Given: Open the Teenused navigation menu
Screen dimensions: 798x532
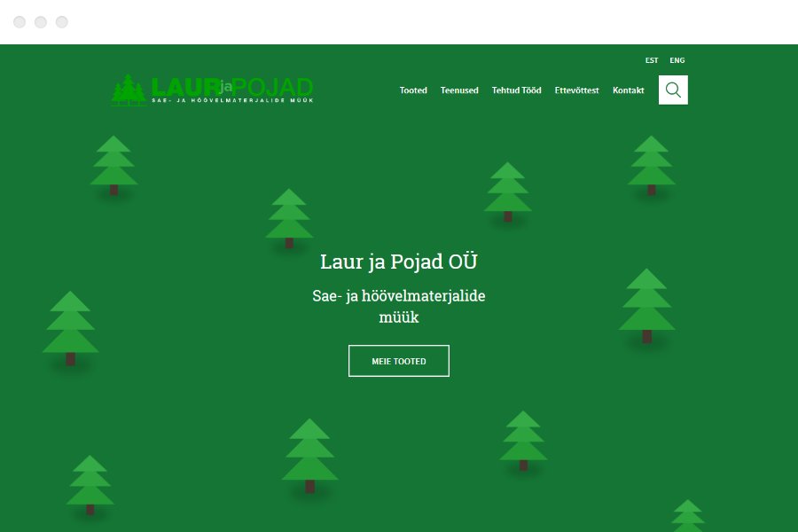Looking at the screenshot, I should pyautogui.click(x=459, y=90).
